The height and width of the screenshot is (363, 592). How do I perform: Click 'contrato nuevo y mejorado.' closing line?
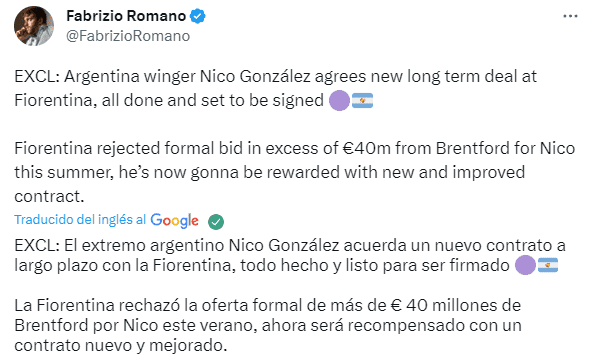click(x=121, y=346)
